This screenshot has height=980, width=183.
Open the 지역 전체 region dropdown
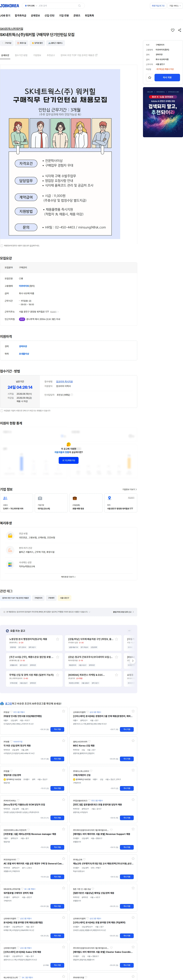point(31,6)
